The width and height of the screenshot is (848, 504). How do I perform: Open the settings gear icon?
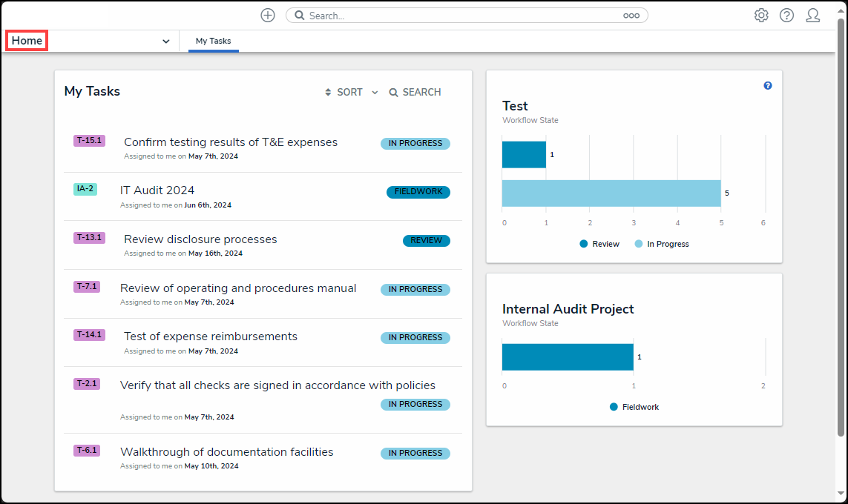[x=761, y=16]
